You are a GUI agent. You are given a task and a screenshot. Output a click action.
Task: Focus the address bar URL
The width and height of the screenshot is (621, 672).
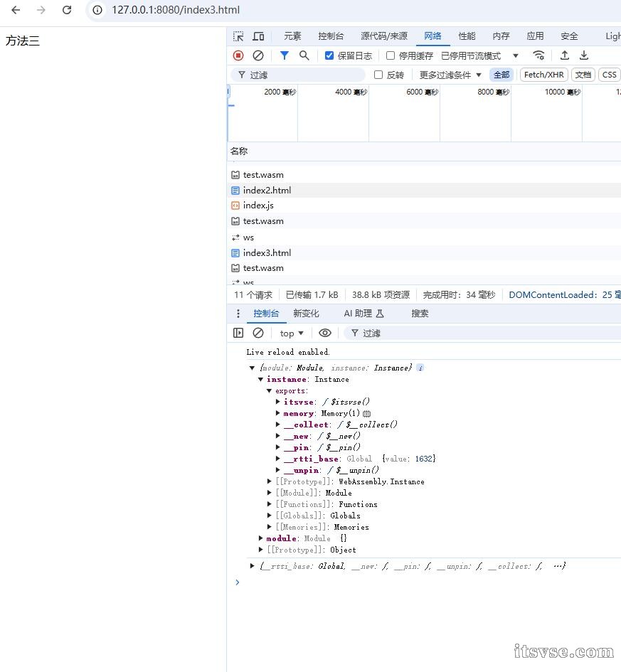tap(176, 10)
